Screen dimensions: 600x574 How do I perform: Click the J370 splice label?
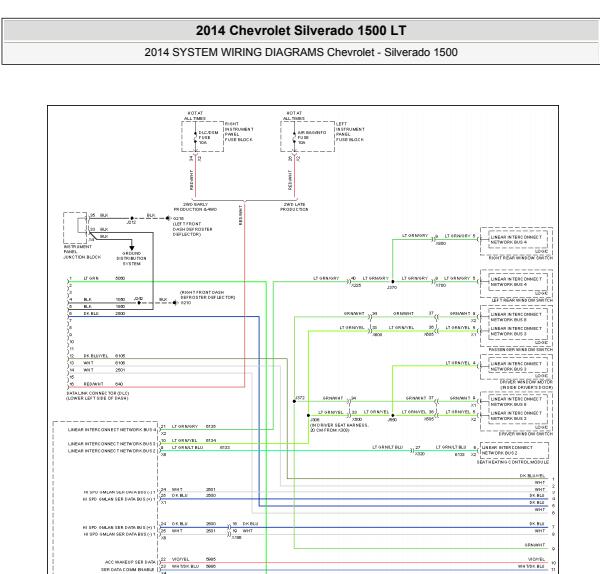pos(392,287)
